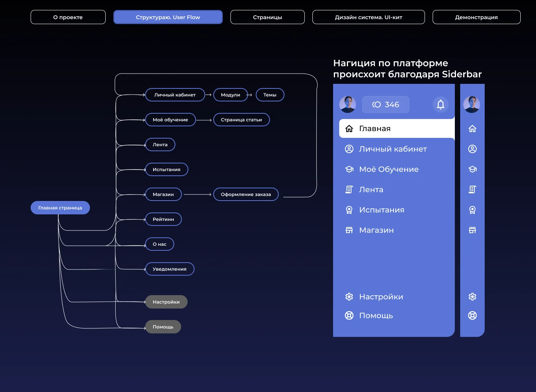This screenshot has height=392, width=536.
Task: Select the Главная home icon in the sidebar
Action: (349, 129)
